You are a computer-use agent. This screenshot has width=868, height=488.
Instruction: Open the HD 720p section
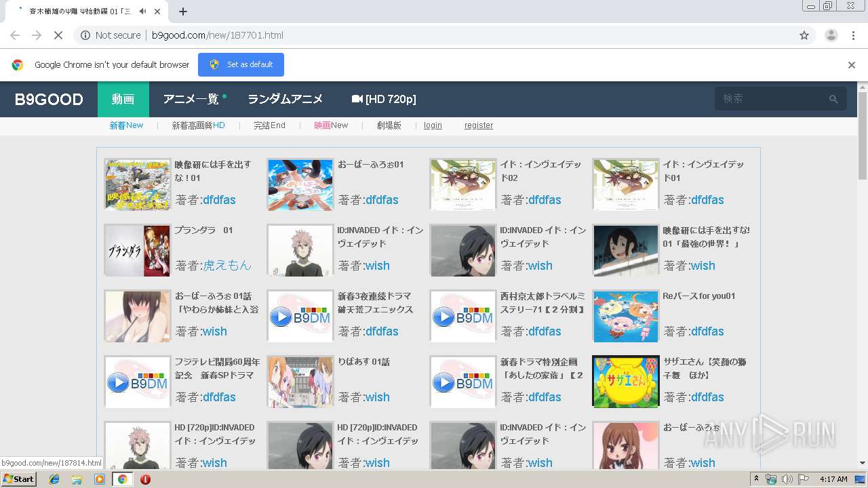coord(384,99)
